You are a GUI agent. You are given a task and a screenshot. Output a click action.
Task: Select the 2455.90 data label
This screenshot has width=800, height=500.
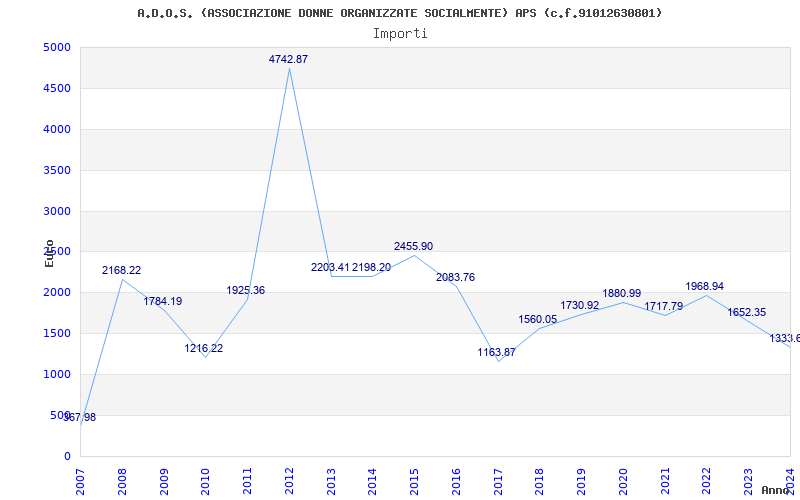(413, 246)
